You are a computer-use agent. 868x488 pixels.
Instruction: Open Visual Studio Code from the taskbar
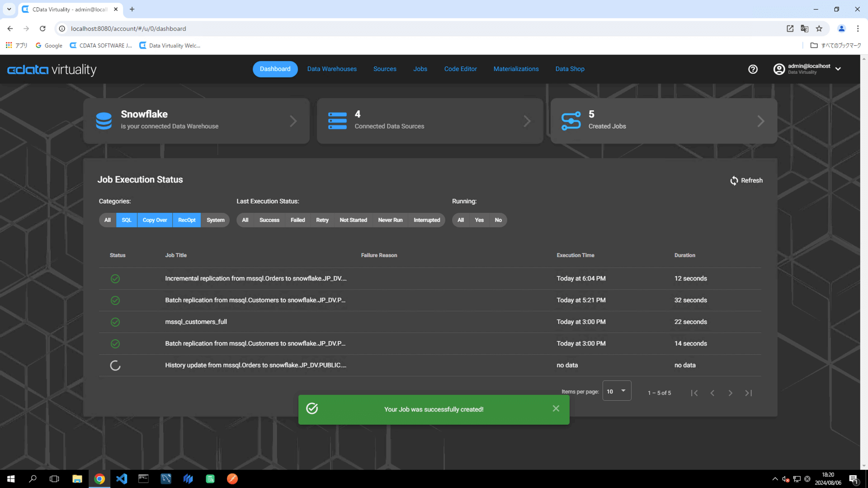[122, 479]
